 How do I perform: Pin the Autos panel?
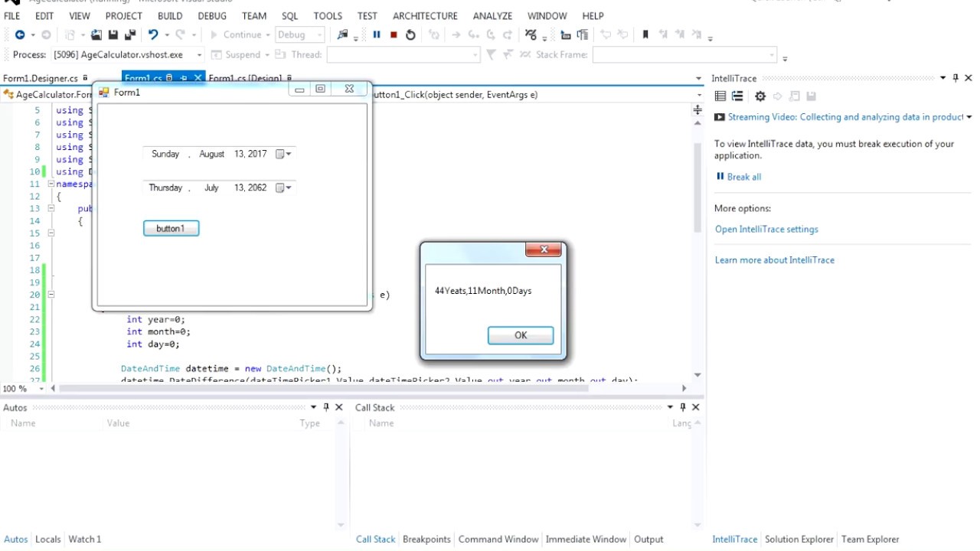(326, 407)
